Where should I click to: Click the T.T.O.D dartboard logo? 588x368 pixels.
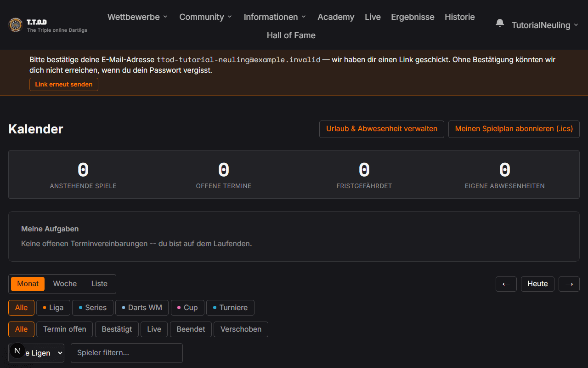16,25
